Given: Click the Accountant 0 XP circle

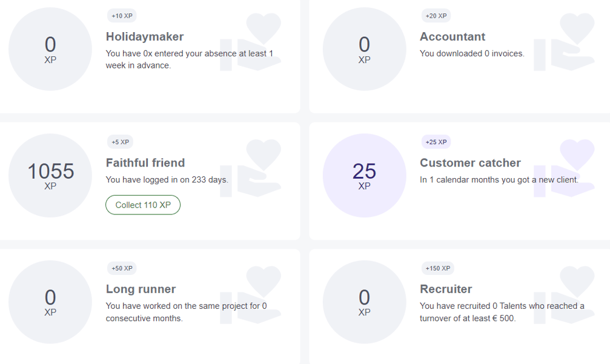Looking at the screenshot, I should [x=364, y=49].
